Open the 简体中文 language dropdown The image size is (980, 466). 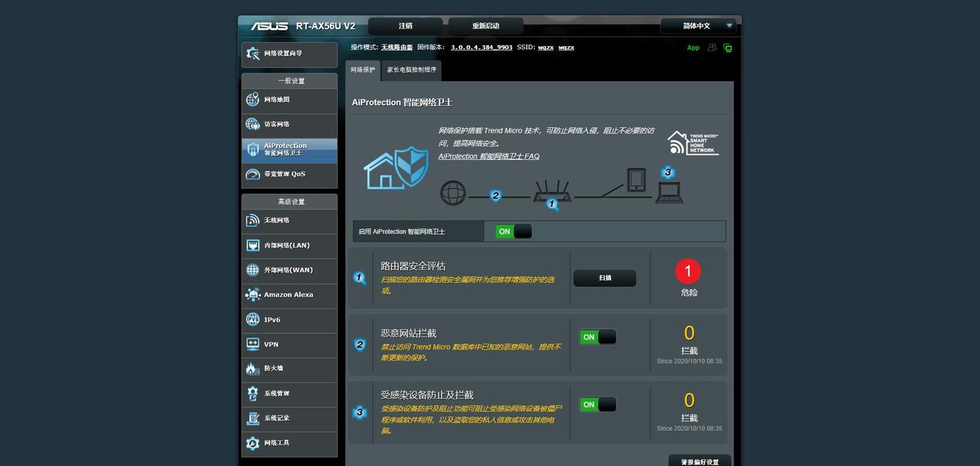[697, 25]
